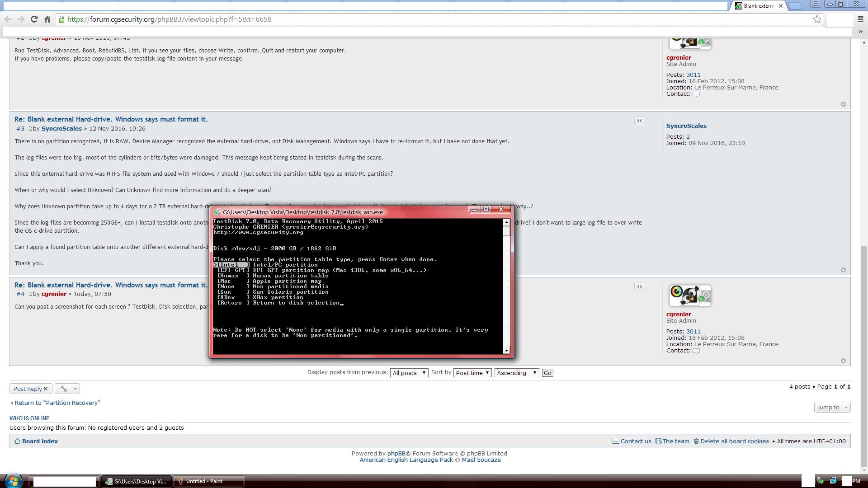Jump to top from post #2
Image resolution: width=868 pixels, height=488 pixels.
(x=843, y=104)
